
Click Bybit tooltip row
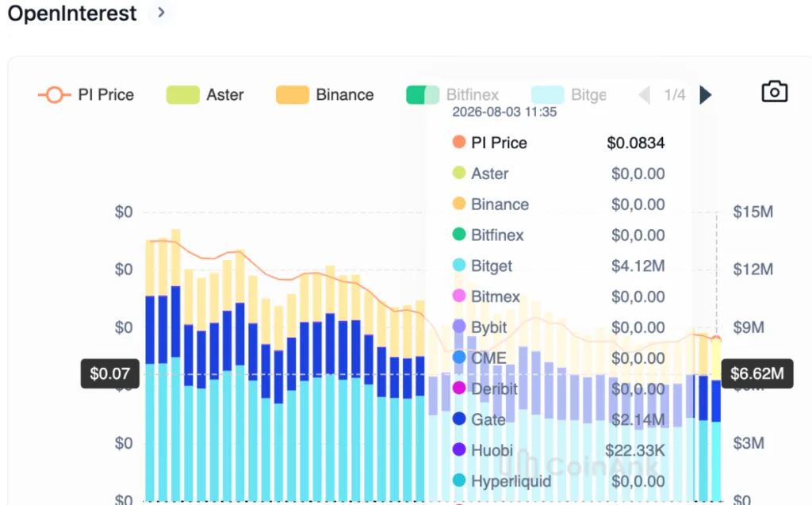click(558, 327)
